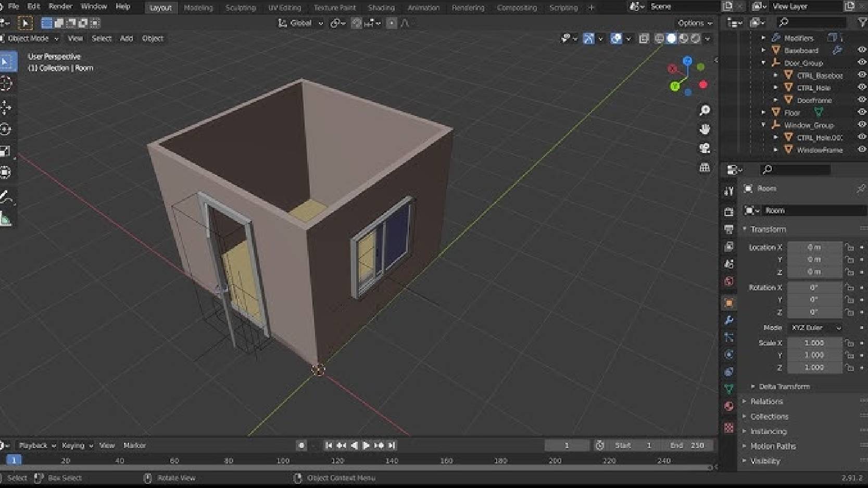Open the Modifier Properties wrench tab
This screenshot has height=488, width=868.
[x=728, y=320]
